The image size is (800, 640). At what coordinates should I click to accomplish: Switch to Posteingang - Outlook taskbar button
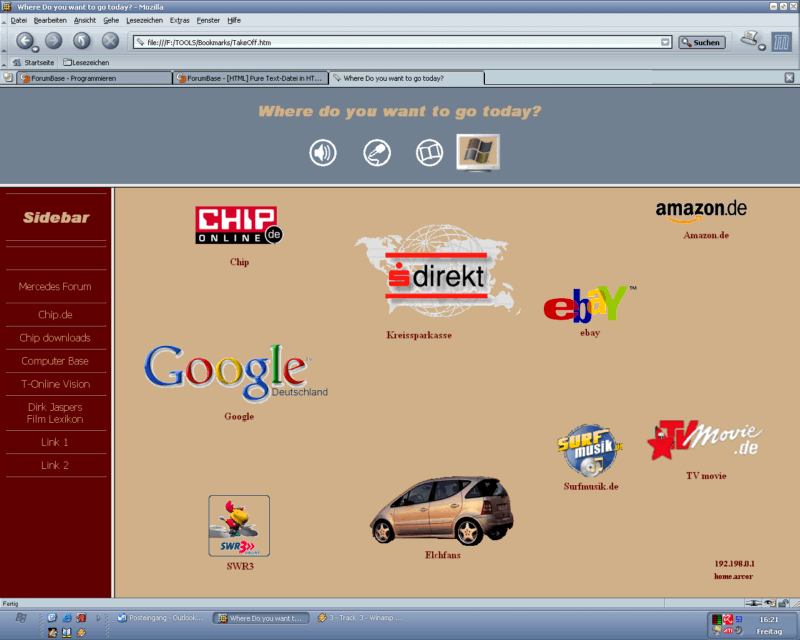tap(161, 618)
